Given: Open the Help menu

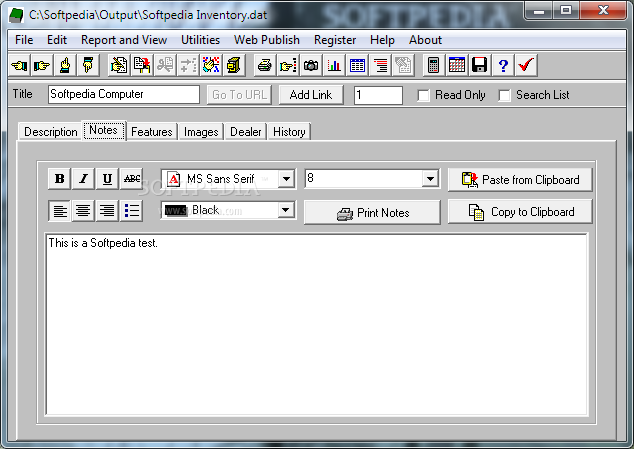Looking at the screenshot, I should click(383, 40).
